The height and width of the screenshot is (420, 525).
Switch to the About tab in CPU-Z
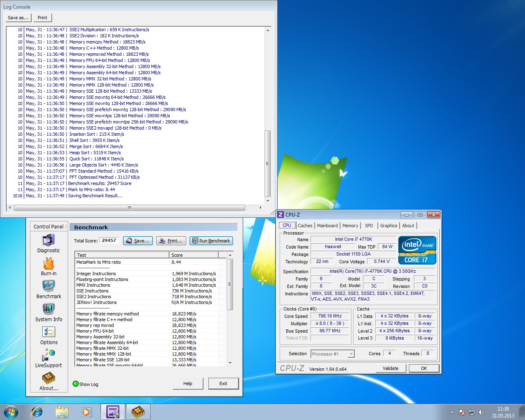tap(408, 226)
